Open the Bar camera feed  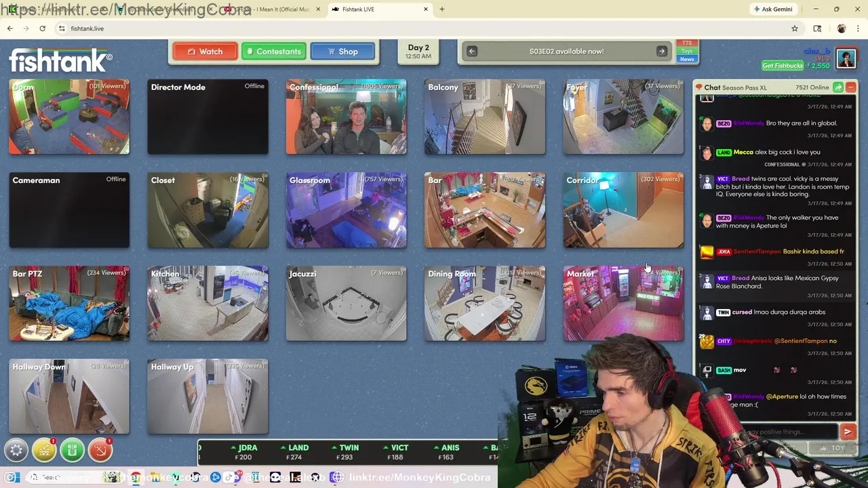pos(484,210)
